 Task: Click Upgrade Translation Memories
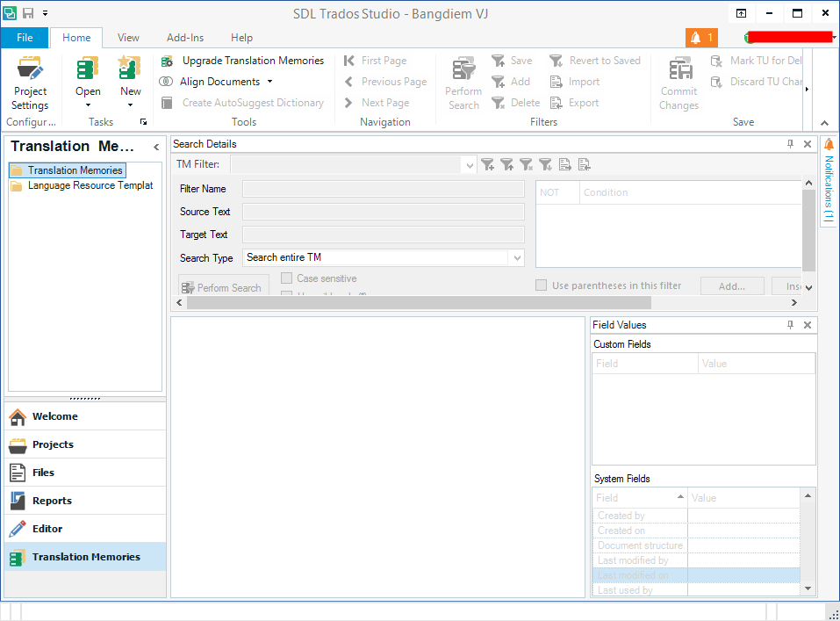click(242, 61)
